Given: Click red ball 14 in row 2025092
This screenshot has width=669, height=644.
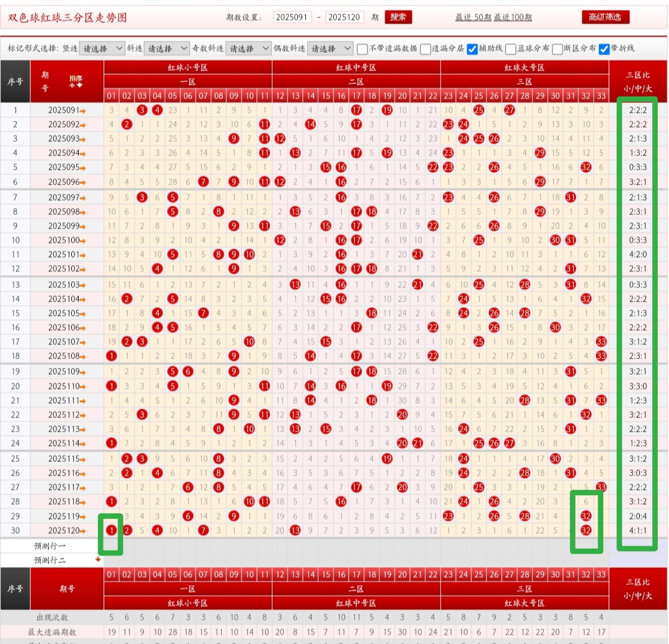Looking at the screenshot, I should (x=310, y=124).
